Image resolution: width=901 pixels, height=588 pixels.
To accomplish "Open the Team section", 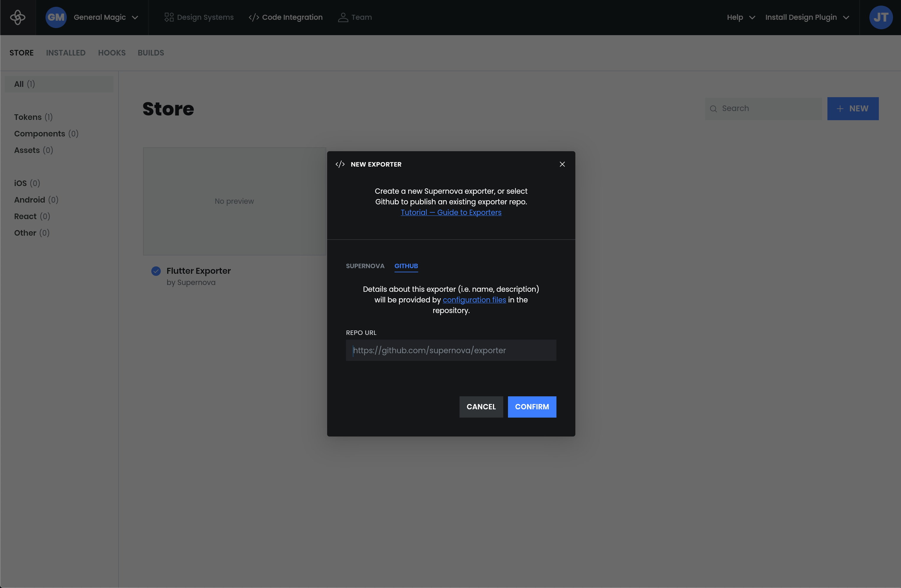I will pos(355,17).
